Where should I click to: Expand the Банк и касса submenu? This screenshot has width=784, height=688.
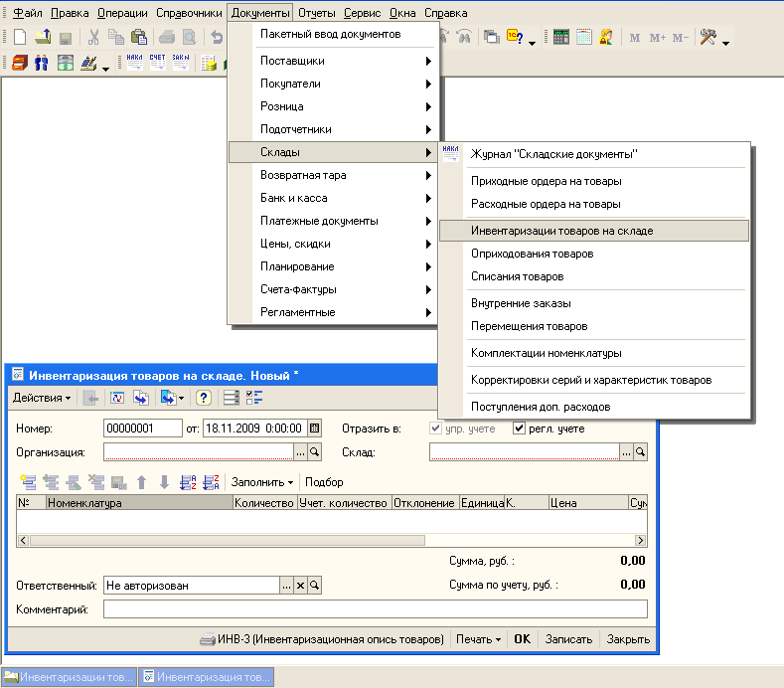pos(333,198)
